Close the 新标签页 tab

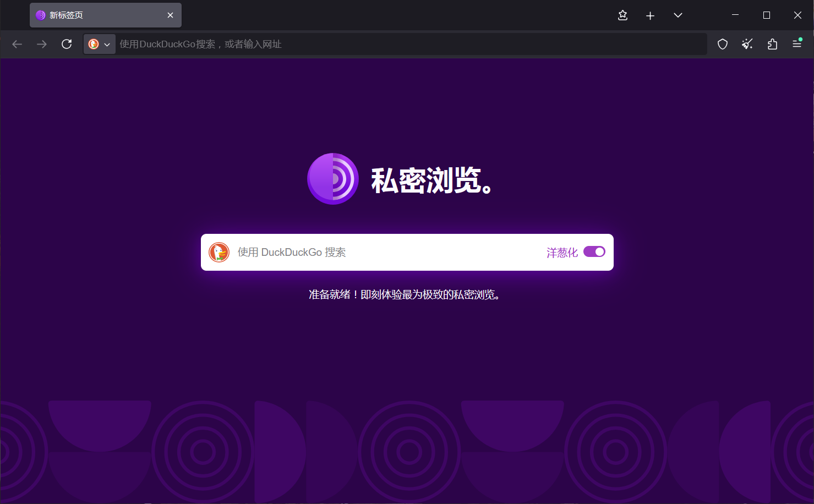[170, 15]
